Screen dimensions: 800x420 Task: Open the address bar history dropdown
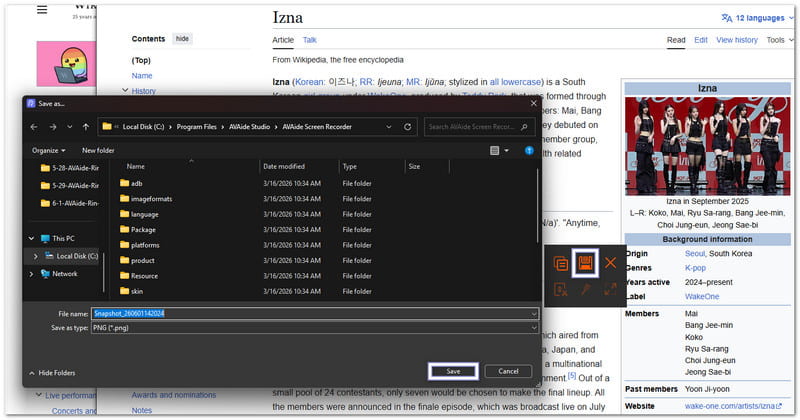(x=389, y=127)
